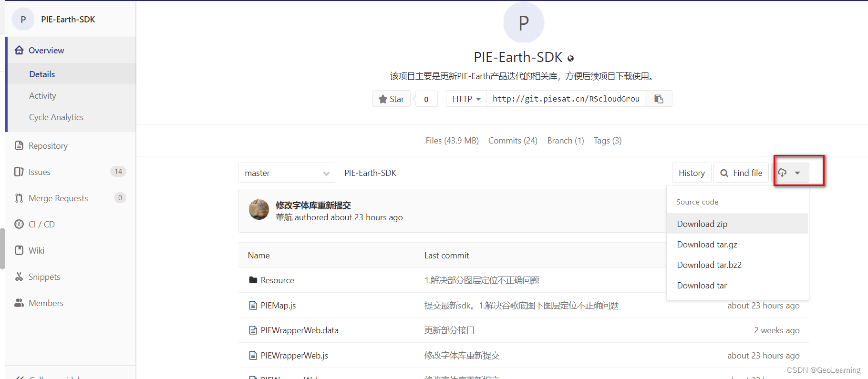Click the repository URL field
This screenshot has width=868, height=379.
(566, 99)
